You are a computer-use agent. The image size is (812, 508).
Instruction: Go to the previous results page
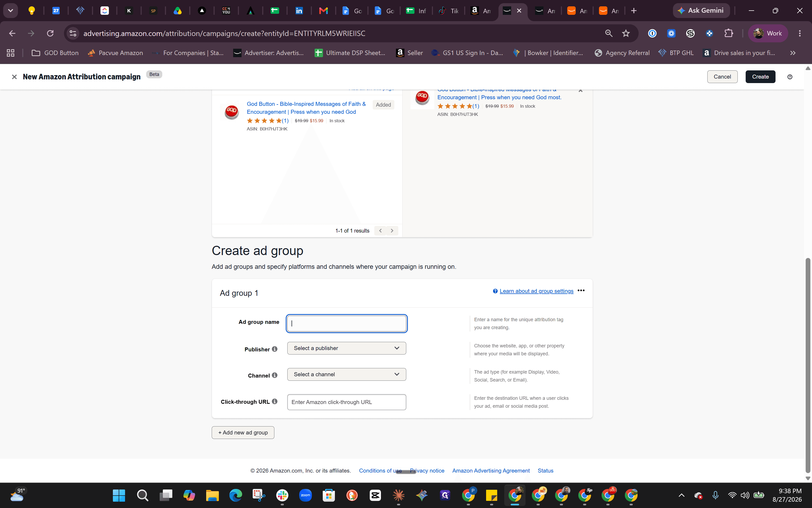[x=380, y=231]
